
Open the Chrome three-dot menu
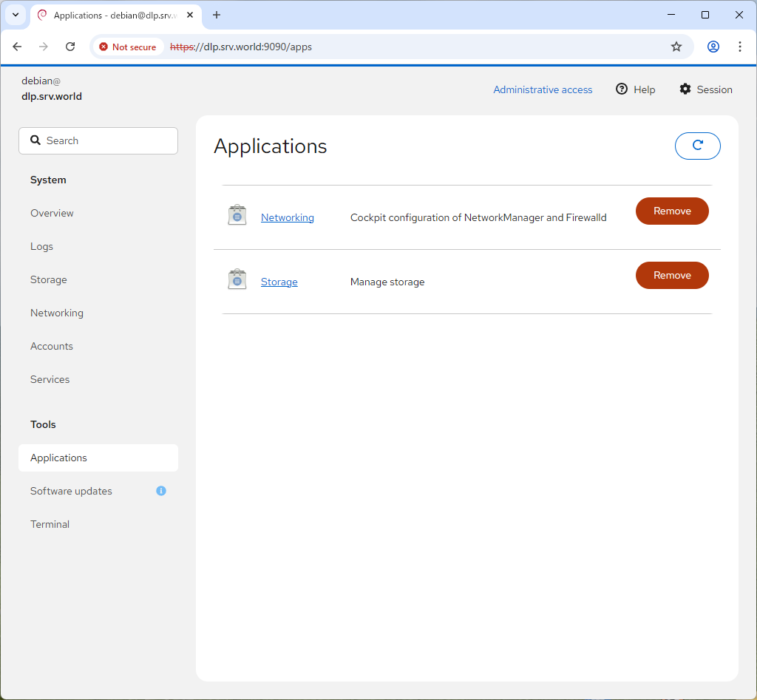739,47
